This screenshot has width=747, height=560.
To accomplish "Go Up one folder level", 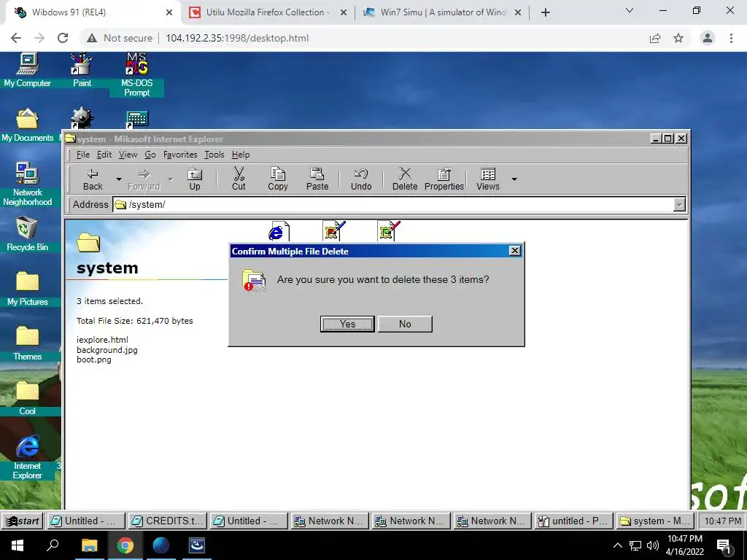I will click(x=194, y=179).
